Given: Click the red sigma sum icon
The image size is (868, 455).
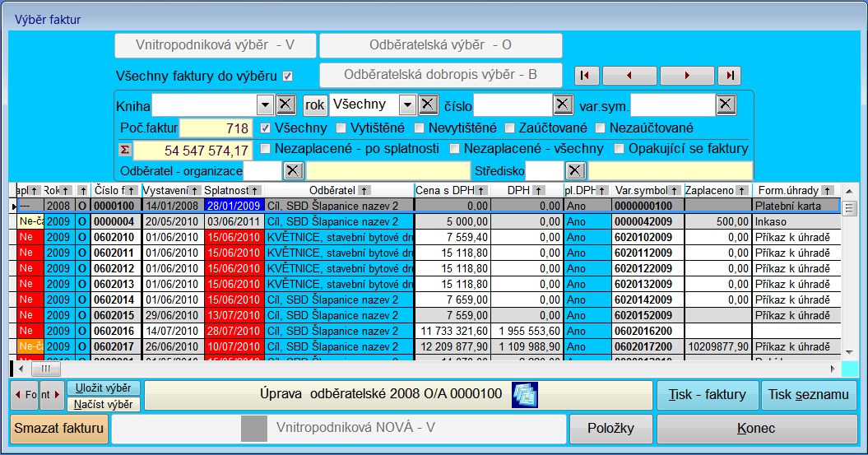Looking at the screenshot, I should [x=125, y=150].
